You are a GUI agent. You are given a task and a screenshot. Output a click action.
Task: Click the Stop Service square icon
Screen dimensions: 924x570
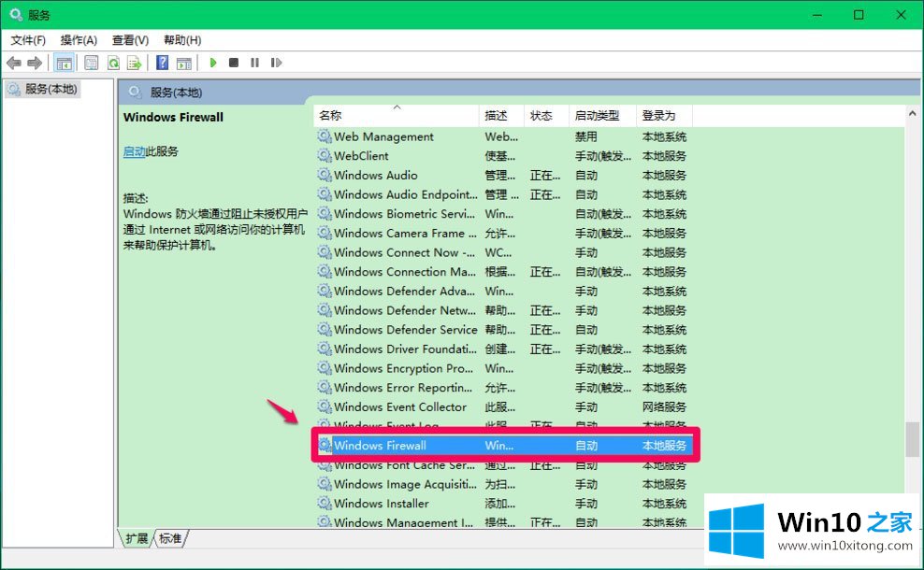click(x=234, y=63)
